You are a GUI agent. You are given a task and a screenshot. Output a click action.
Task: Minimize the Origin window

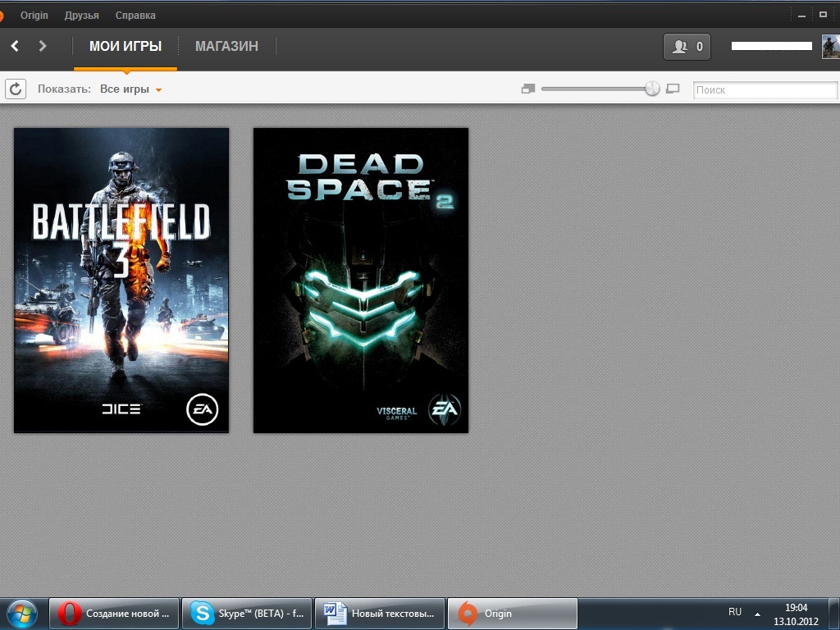point(802,16)
